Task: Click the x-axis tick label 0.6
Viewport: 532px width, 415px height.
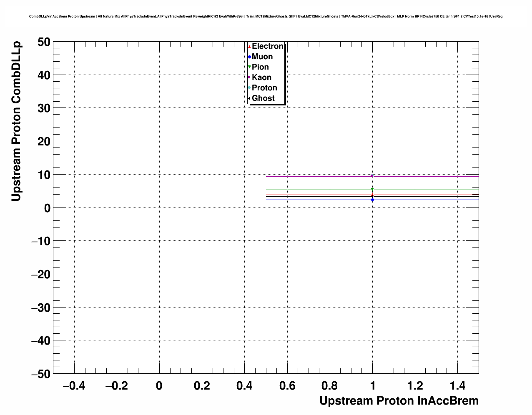Action: tap(287, 386)
